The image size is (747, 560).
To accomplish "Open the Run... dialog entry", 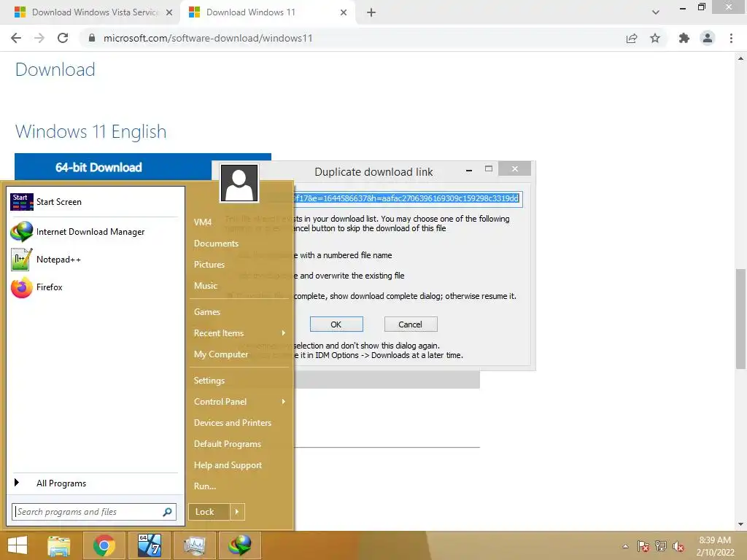I will click(x=205, y=486).
